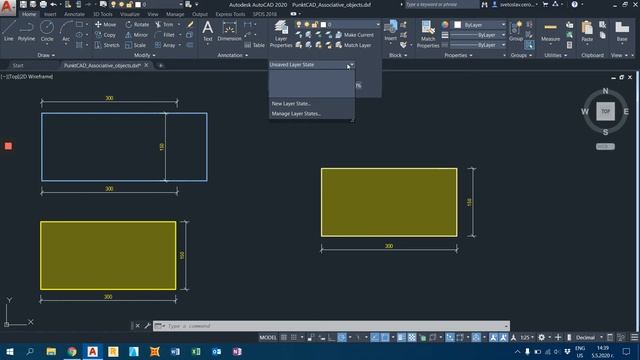Switch to the Start file tab
640x360 pixels.
coord(18,65)
